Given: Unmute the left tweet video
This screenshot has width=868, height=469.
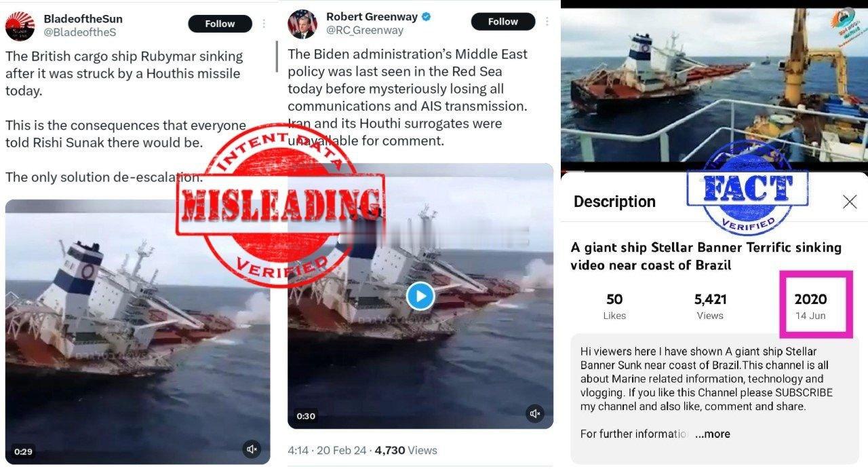Looking at the screenshot, I should coord(252,449).
